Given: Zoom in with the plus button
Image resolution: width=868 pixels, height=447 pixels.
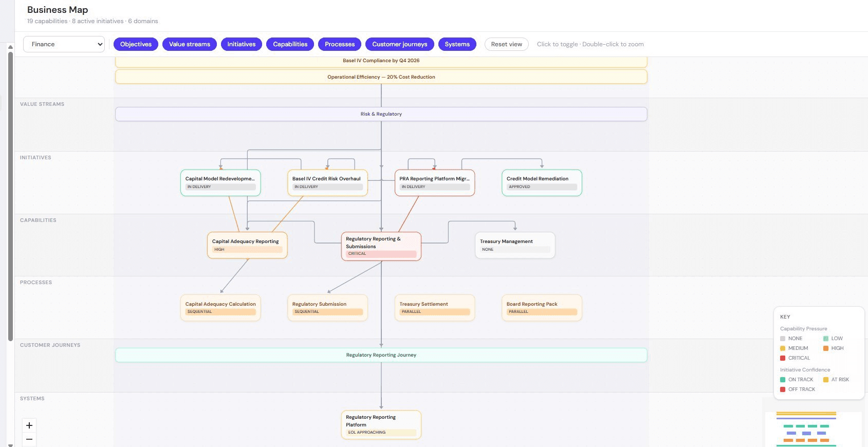Looking at the screenshot, I should [x=29, y=425].
